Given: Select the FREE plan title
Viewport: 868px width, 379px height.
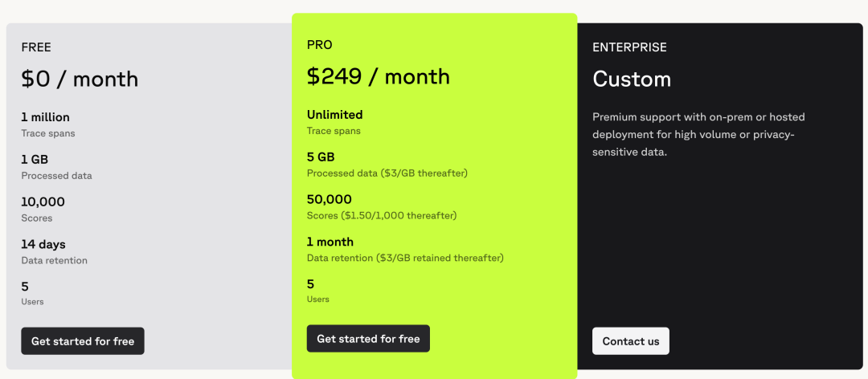Looking at the screenshot, I should tap(36, 47).
